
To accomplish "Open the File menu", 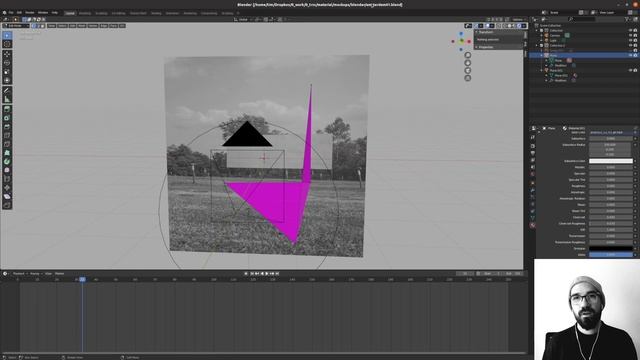I will click(x=11, y=13).
